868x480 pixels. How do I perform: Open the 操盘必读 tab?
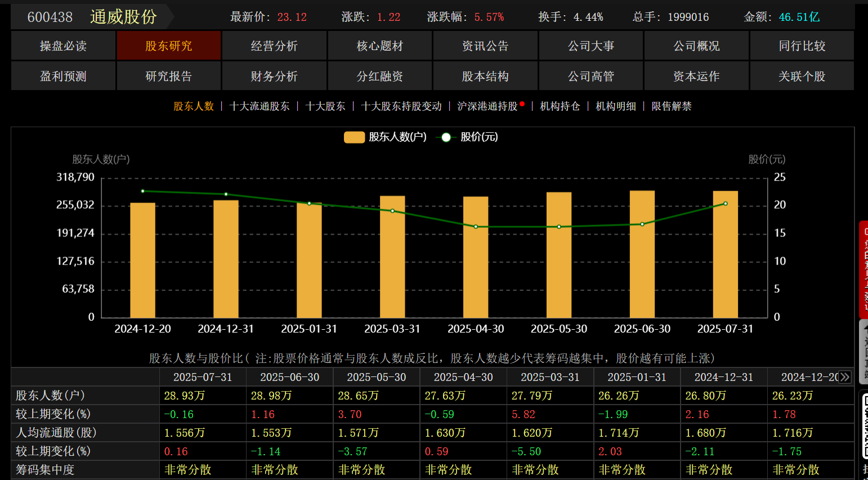tap(63, 46)
